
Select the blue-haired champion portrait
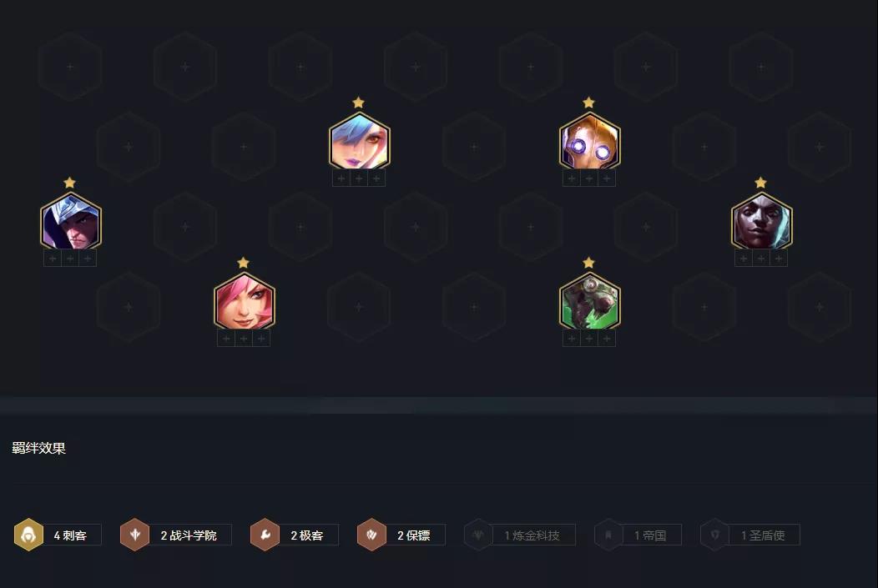point(359,142)
